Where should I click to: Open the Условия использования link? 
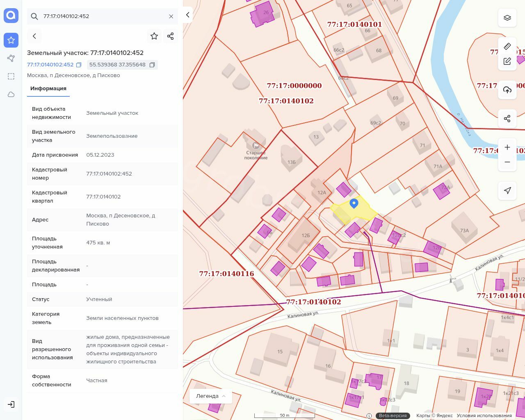click(484, 415)
